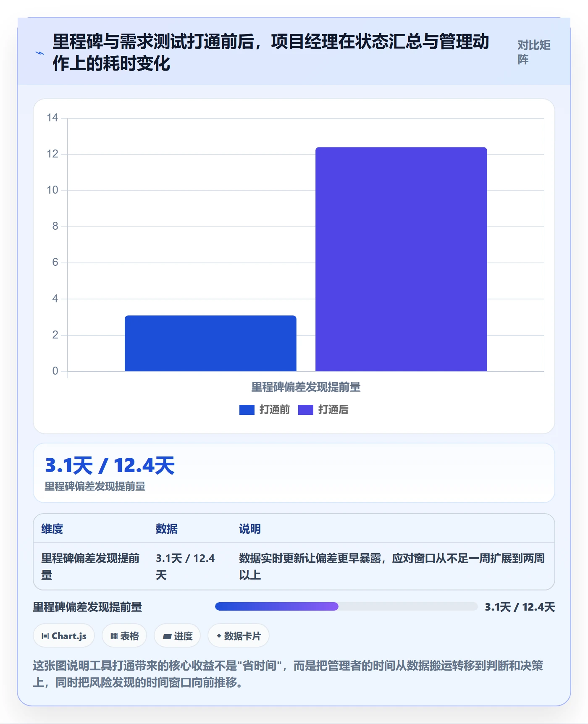Click the 3.1天 / 12.4天 value right of progress bar
This screenshot has height=724, width=588.
point(520,607)
